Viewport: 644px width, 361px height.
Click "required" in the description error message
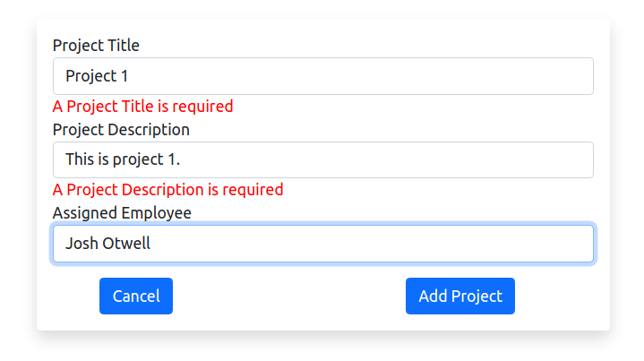tap(253, 189)
